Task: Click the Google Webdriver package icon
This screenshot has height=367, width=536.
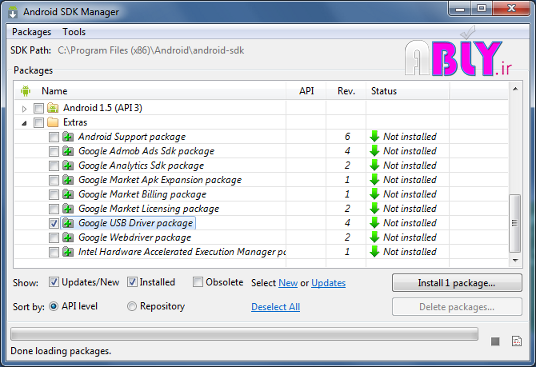Action: click(x=68, y=237)
